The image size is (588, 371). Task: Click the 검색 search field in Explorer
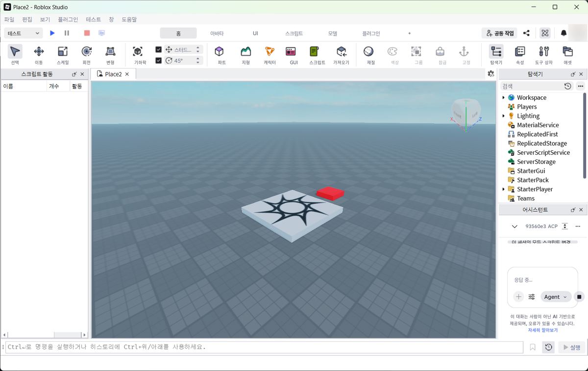pos(531,86)
